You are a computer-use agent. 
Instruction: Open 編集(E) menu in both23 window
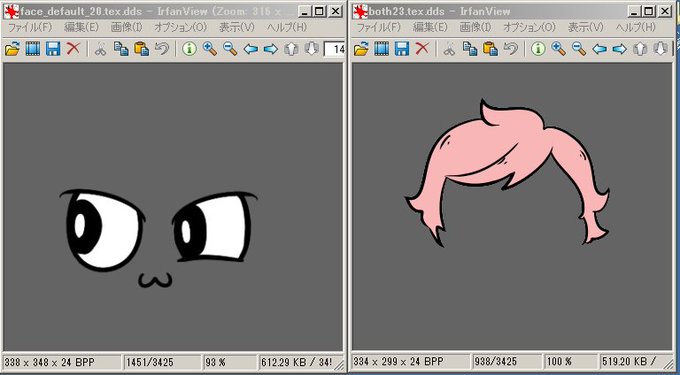430,27
